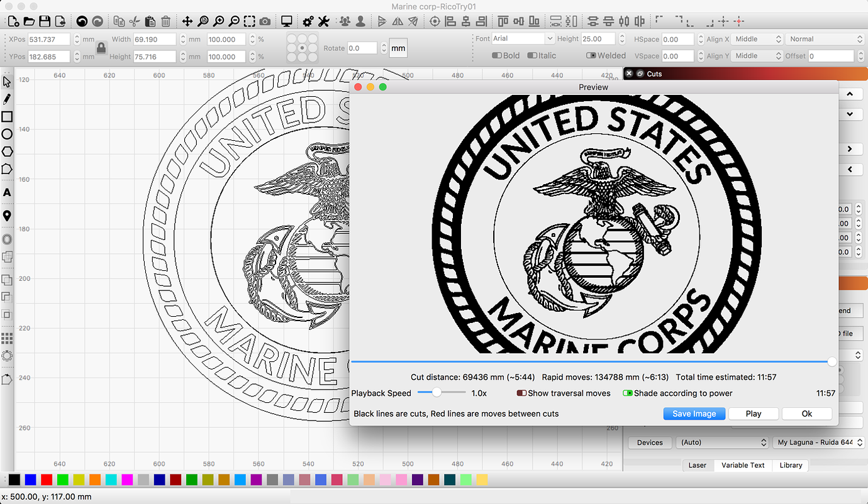The width and height of the screenshot is (868, 504).
Task: Step the XPos value spinner
Action: click(77, 39)
